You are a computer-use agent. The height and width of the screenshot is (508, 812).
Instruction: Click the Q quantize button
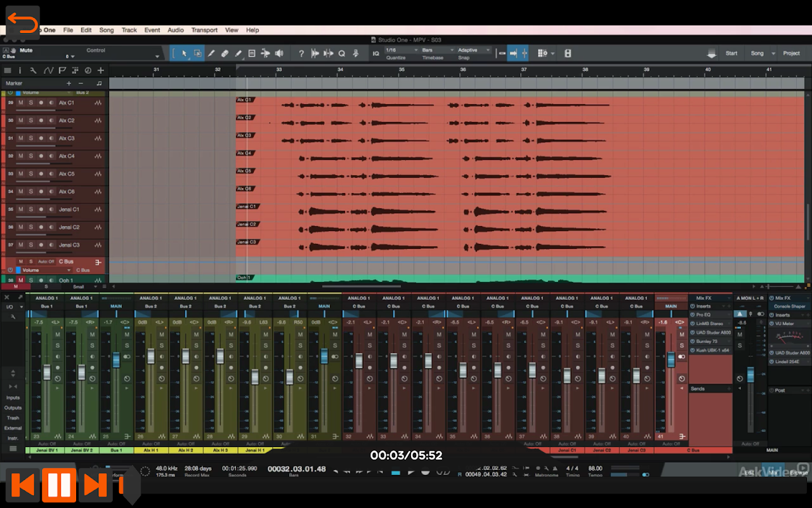[341, 53]
